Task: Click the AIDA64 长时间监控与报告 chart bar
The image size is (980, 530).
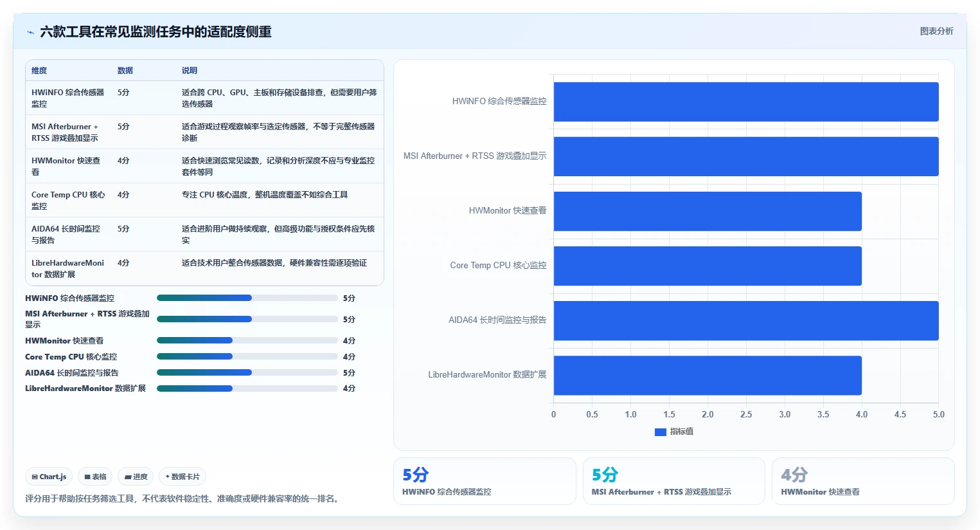Action: click(746, 320)
